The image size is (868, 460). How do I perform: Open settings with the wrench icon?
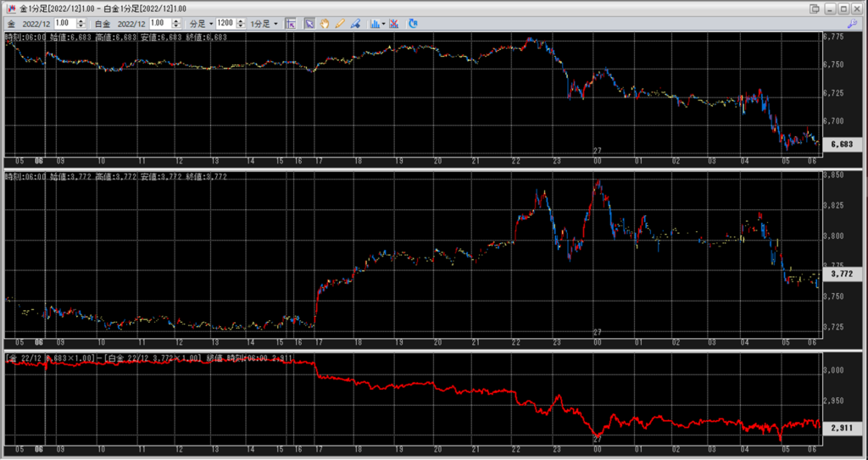pos(853,24)
